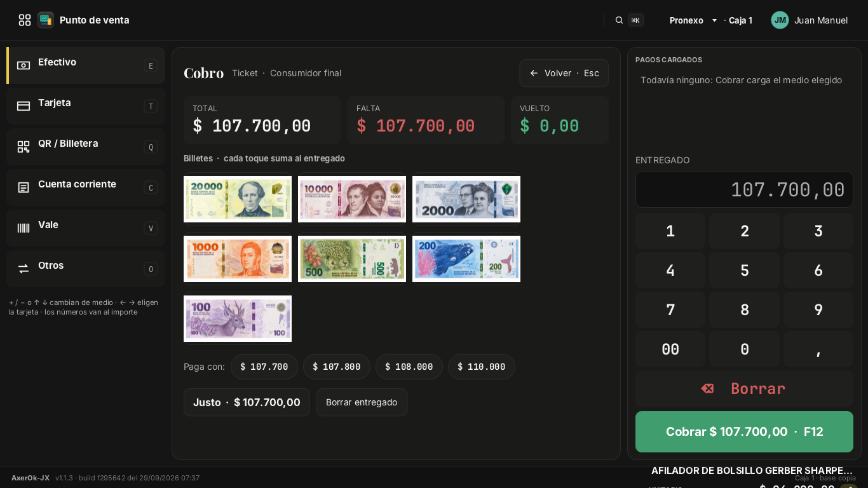Click the Punto de venta app logo
This screenshot has width=868, height=488.
[46, 20]
